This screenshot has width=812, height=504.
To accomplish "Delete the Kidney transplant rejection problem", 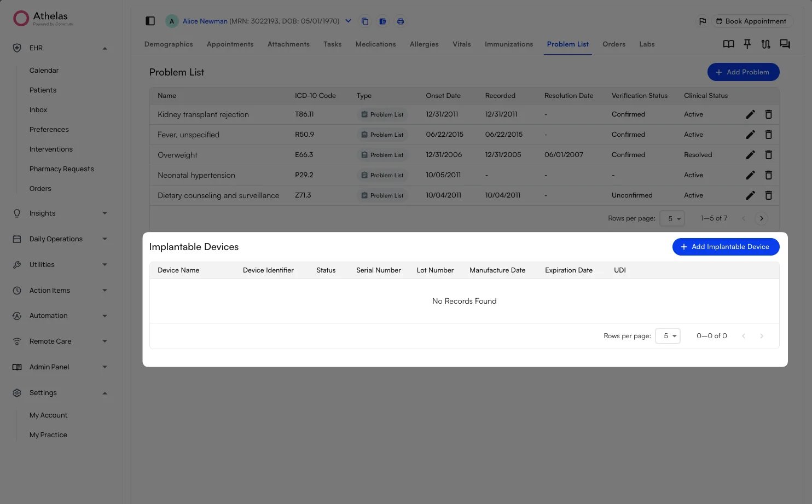I will tap(768, 114).
